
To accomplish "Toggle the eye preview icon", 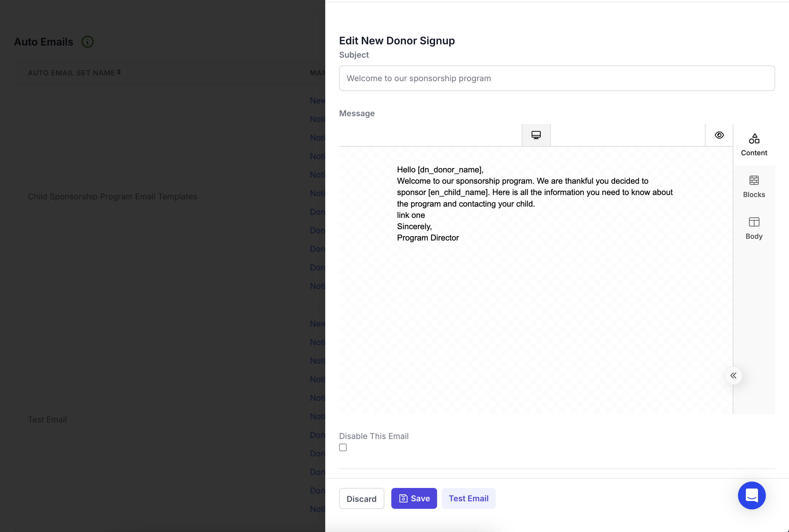I will (719, 135).
